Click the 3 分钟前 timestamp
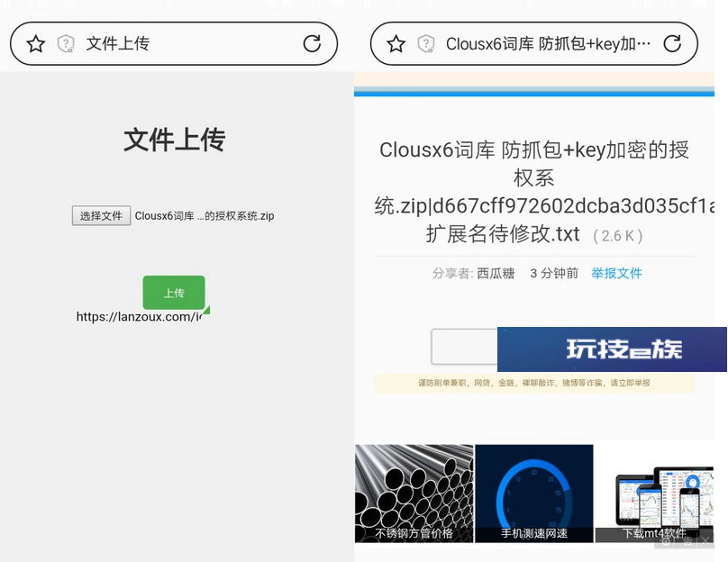This screenshot has width=728, height=562. (x=554, y=273)
